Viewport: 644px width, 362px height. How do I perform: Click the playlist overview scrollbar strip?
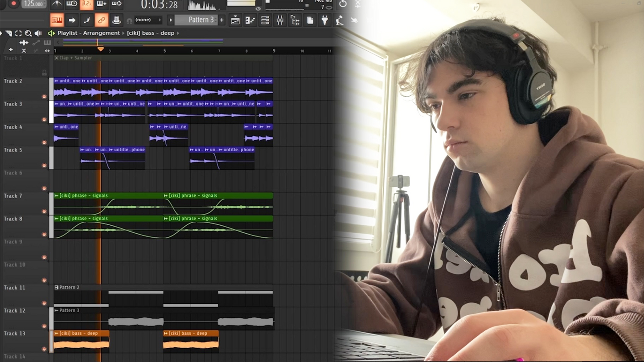pos(143,42)
